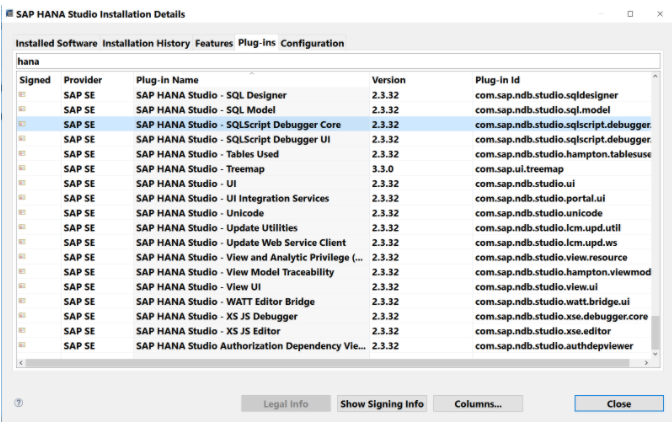This screenshot has width=672, height=426.
Task: Click signed icon for SQL Model row
Action: 22,109
